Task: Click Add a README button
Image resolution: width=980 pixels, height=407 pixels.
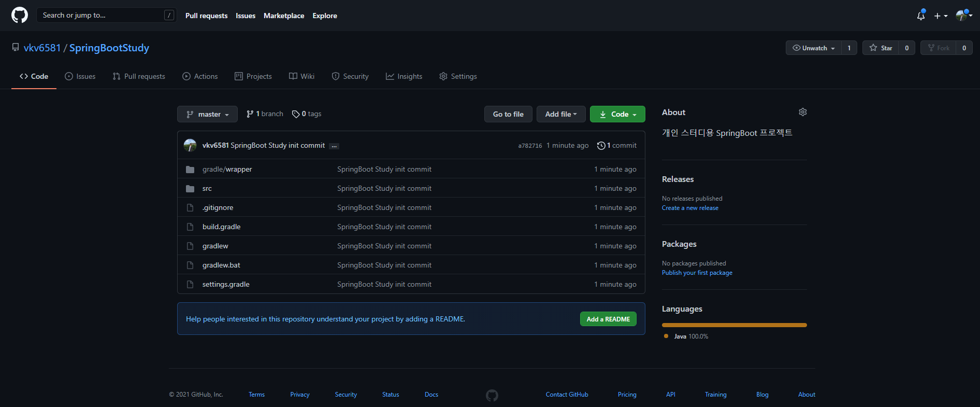Action: pyautogui.click(x=608, y=319)
